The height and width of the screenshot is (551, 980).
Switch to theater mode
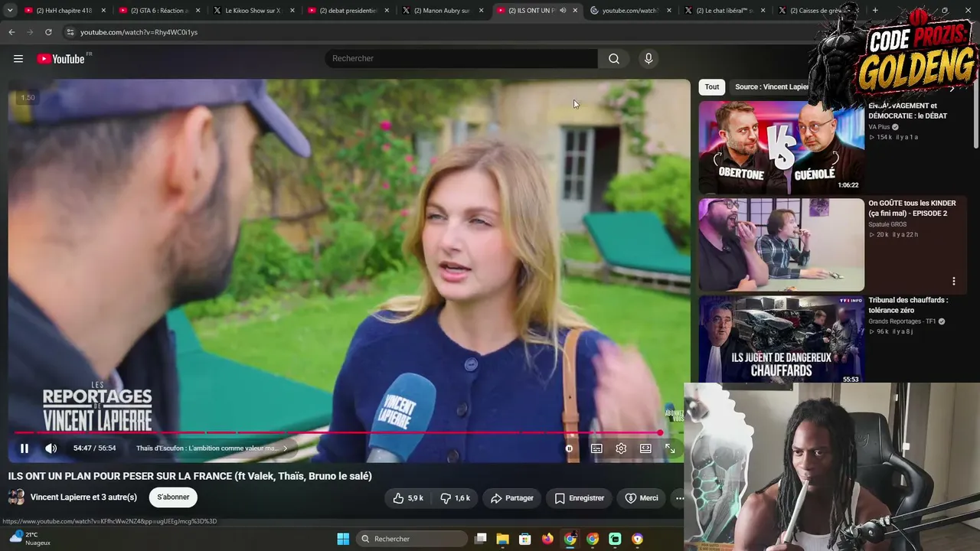(x=645, y=448)
